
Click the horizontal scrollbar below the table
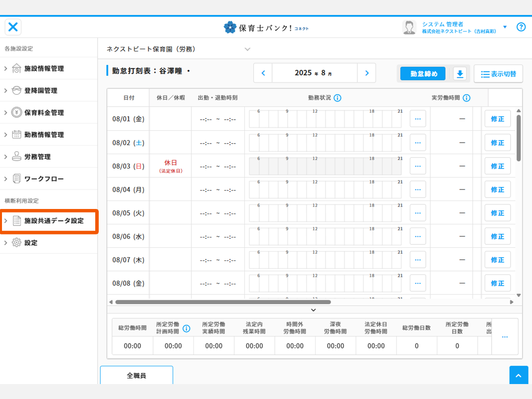[223, 302]
